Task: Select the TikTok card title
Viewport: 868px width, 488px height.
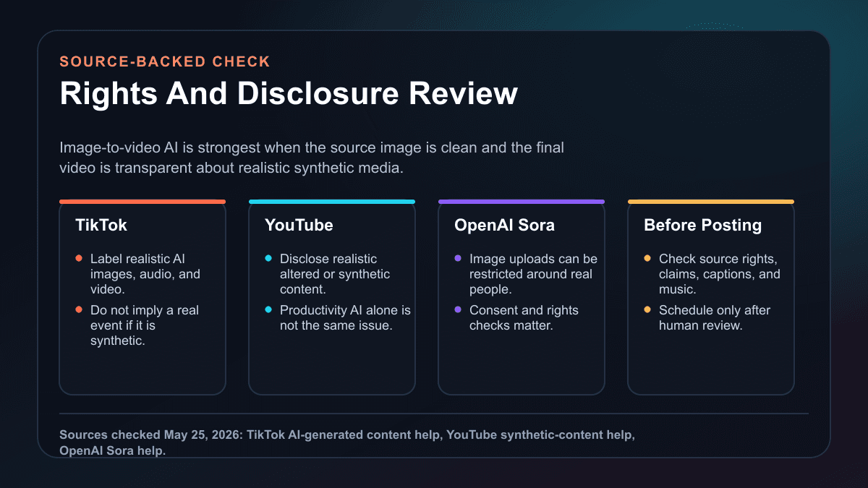Action: coord(101,225)
